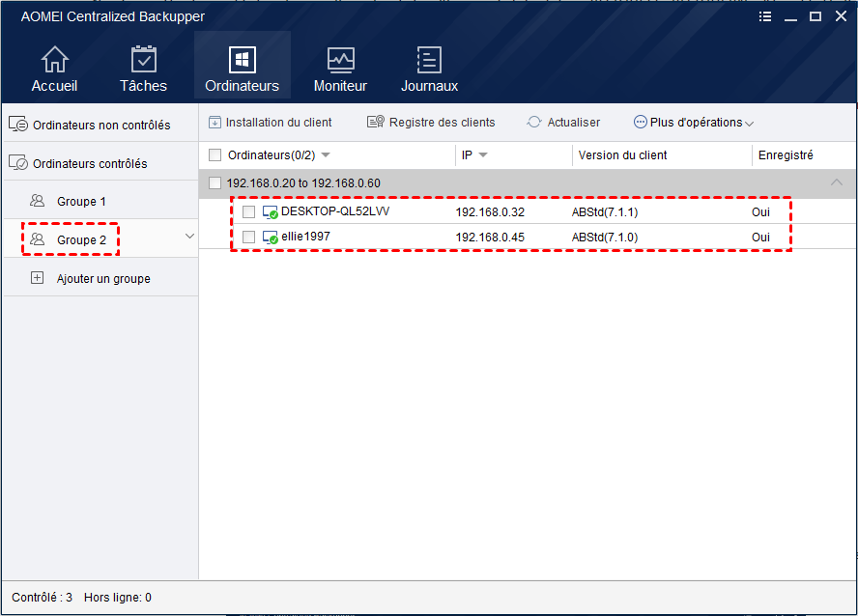Click the Registre des clients certificate icon
This screenshot has width=858, height=616.
point(375,122)
